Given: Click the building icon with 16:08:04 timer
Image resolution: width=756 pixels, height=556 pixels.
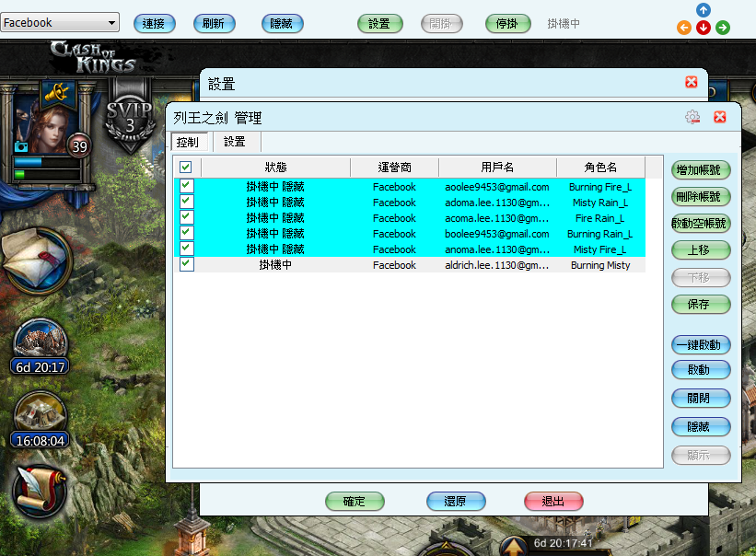Looking at the screenshot, I should click(40, 419).
